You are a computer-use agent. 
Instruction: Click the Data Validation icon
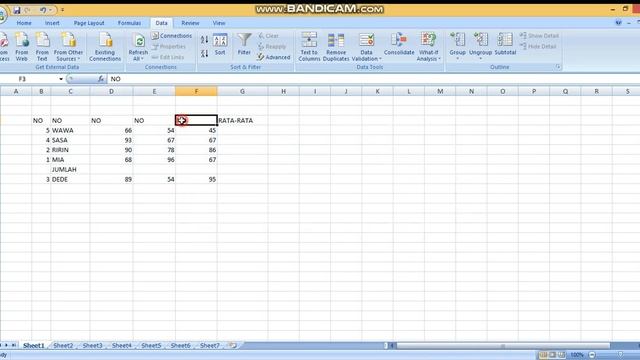point(367,40)
